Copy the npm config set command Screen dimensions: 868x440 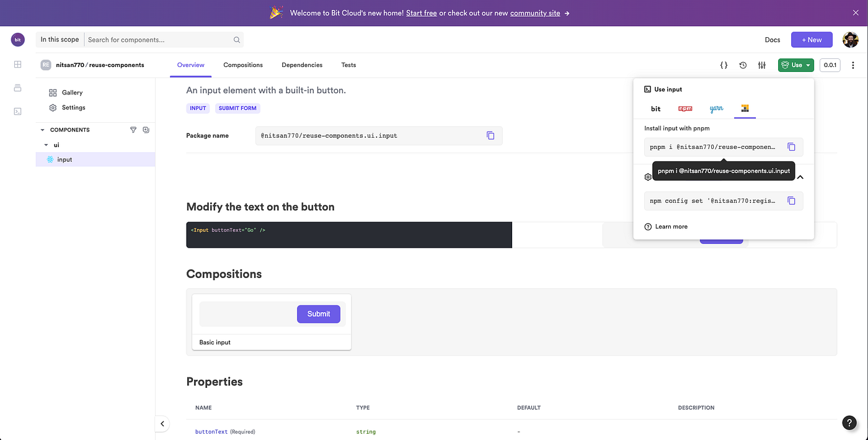(791, 200)
